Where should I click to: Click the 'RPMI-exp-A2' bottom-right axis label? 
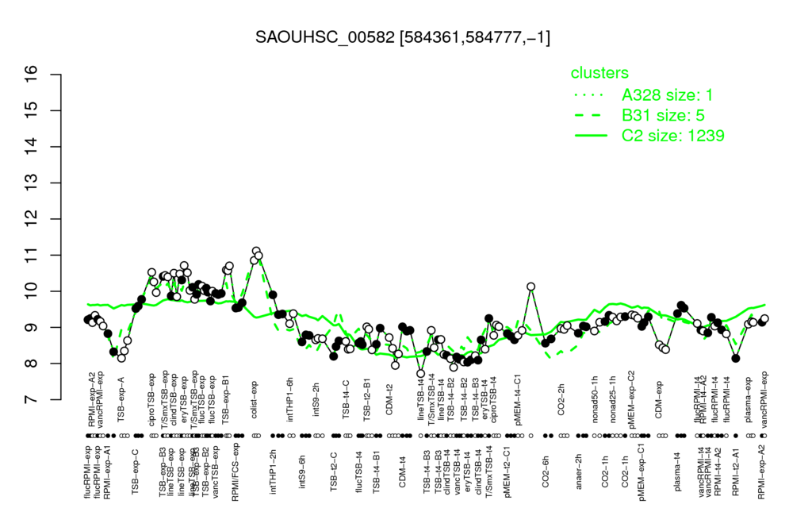[x=761, y=471]
